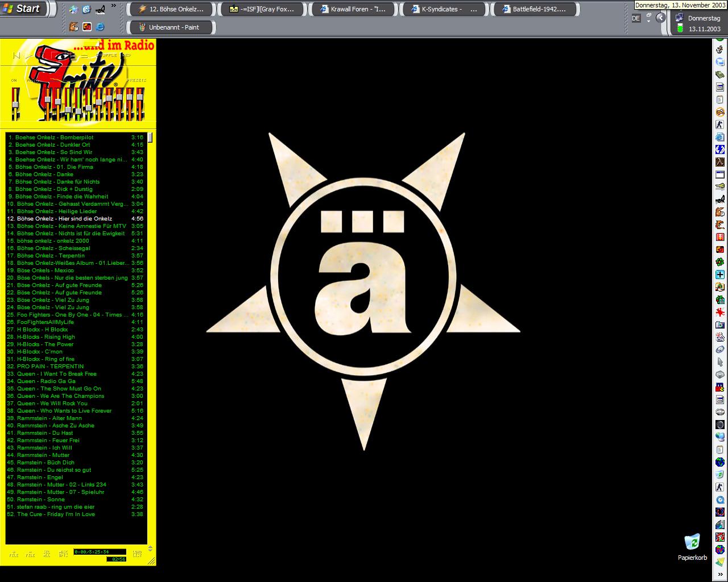
Task: Click the playlist scrollbar thumb
Action: tap(150, 137)
